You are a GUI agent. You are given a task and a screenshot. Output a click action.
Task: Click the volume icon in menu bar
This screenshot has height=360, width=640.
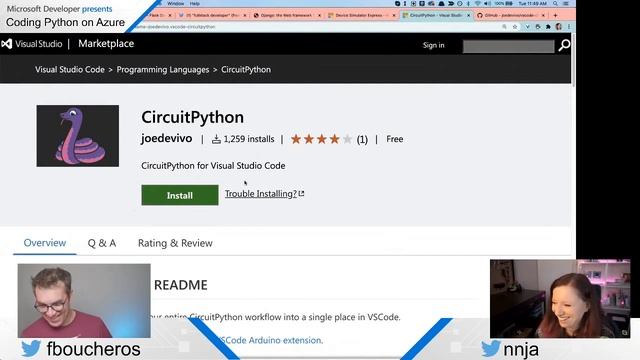[x=487, y=3]
